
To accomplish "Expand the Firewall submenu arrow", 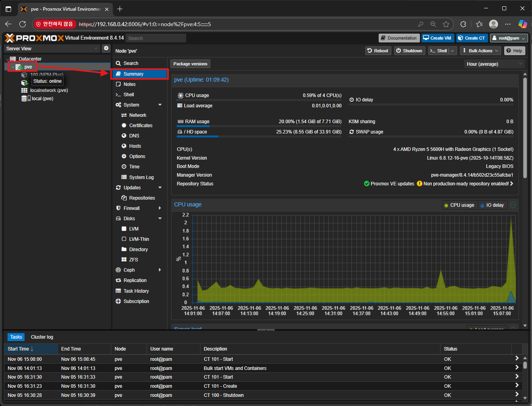I will [160, 208].
